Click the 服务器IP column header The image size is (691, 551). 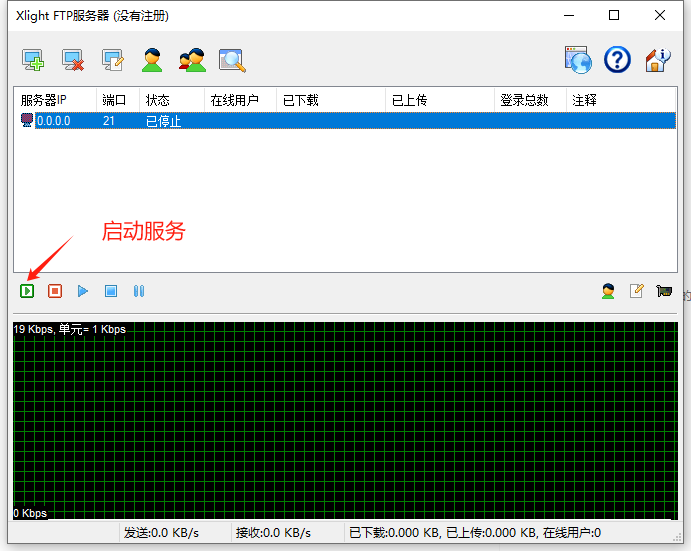(44, 100)
